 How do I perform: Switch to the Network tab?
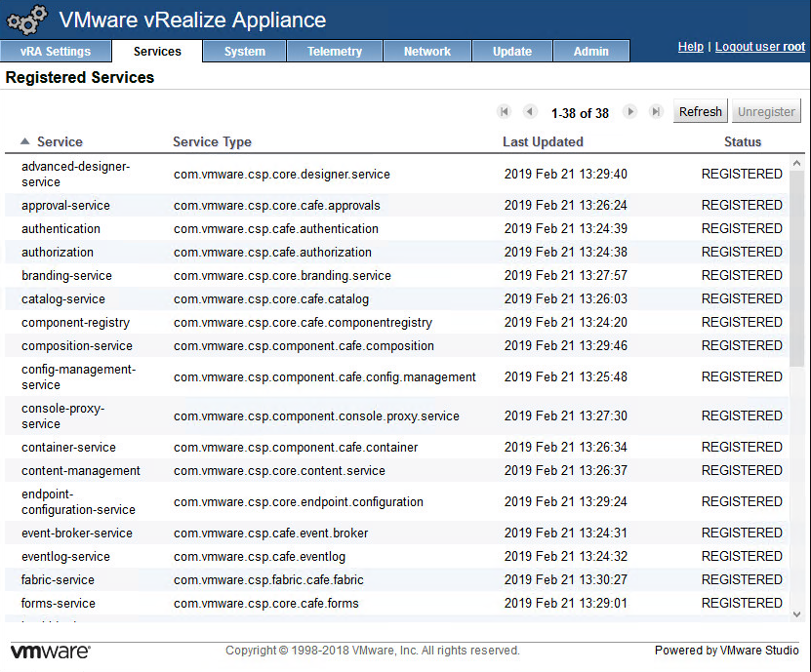point(427,52)
